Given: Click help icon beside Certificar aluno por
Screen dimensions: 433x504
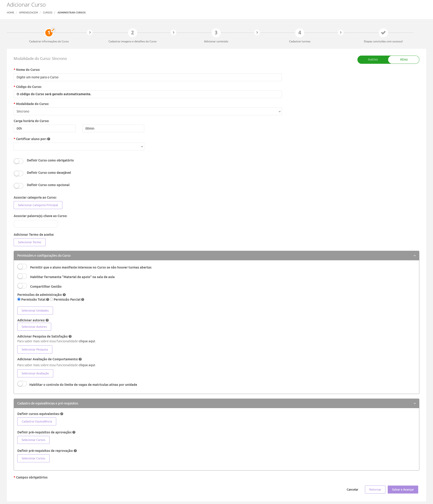Looking at the screenshot, I should [49, 139].
